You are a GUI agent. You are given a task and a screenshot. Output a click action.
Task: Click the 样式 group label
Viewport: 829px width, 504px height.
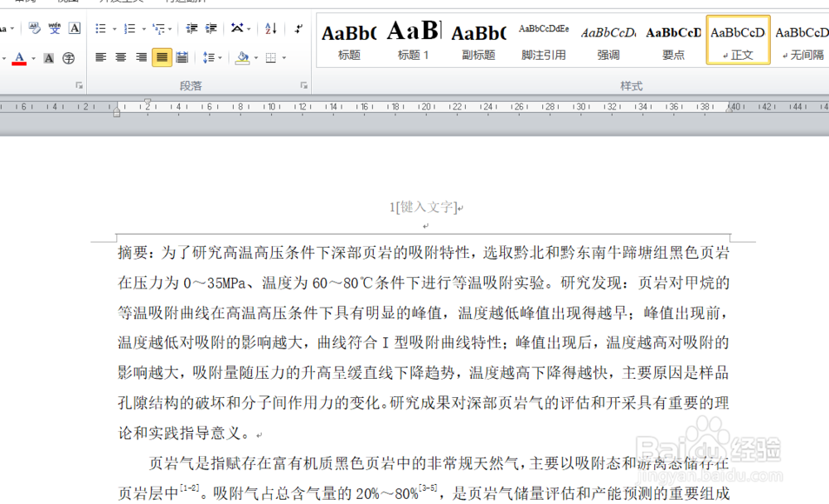tap(631, 85)
